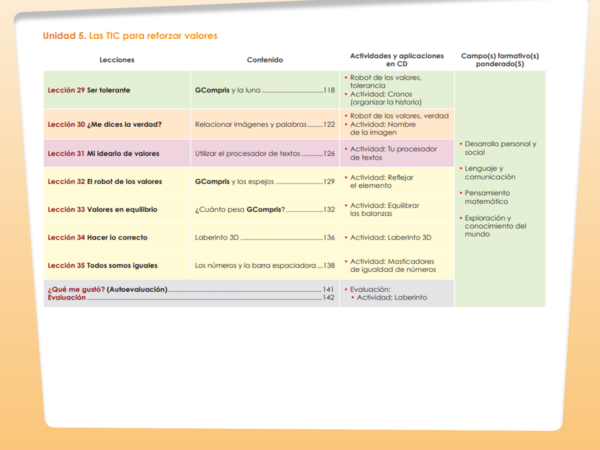Click "Relacionar imágenes y palabras" content entry
600x450 pixels.
251,124
